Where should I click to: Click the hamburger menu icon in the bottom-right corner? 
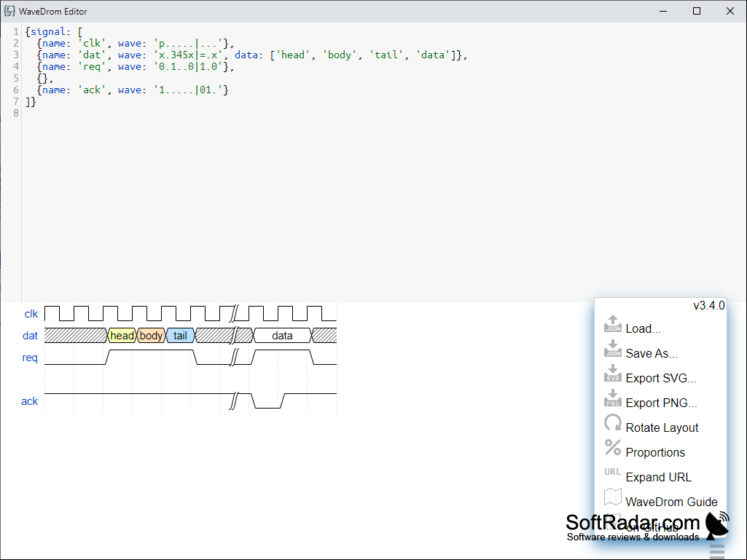[x=716, y=551]
